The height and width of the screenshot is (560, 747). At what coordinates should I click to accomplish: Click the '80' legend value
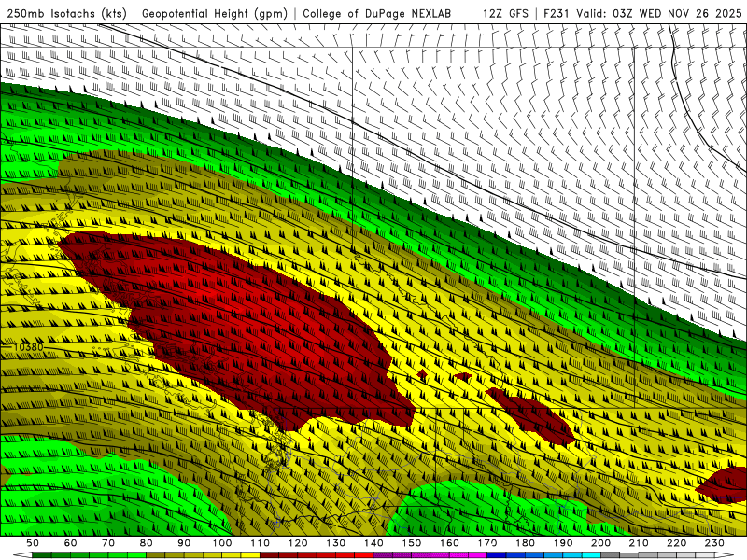[147, 543]
